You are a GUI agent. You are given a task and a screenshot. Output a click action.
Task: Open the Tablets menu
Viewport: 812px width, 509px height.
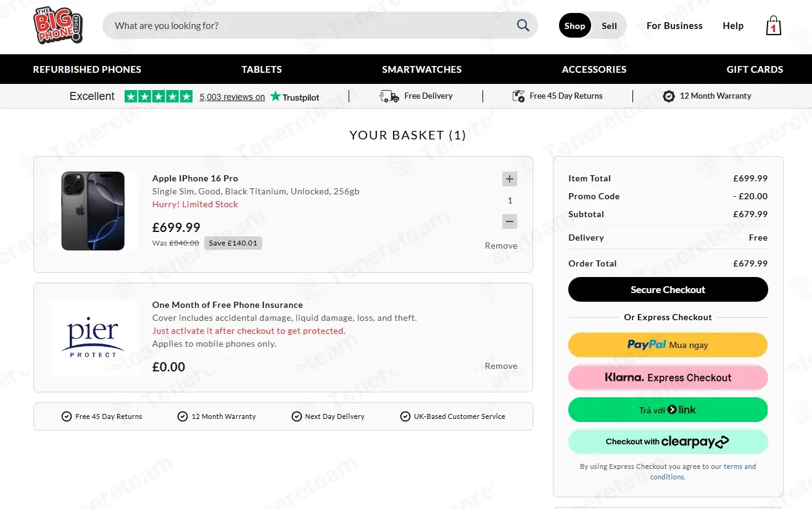pyautogui.click(x=262, y=69)
